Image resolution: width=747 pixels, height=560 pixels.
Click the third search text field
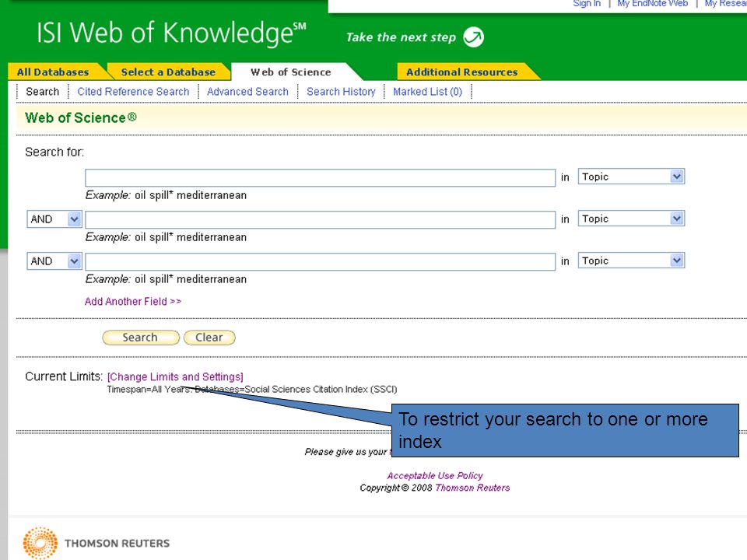pos(320,261)
